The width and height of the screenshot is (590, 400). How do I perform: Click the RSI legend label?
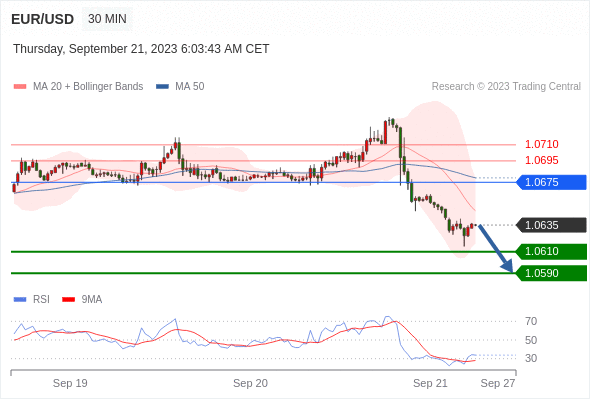41,300
